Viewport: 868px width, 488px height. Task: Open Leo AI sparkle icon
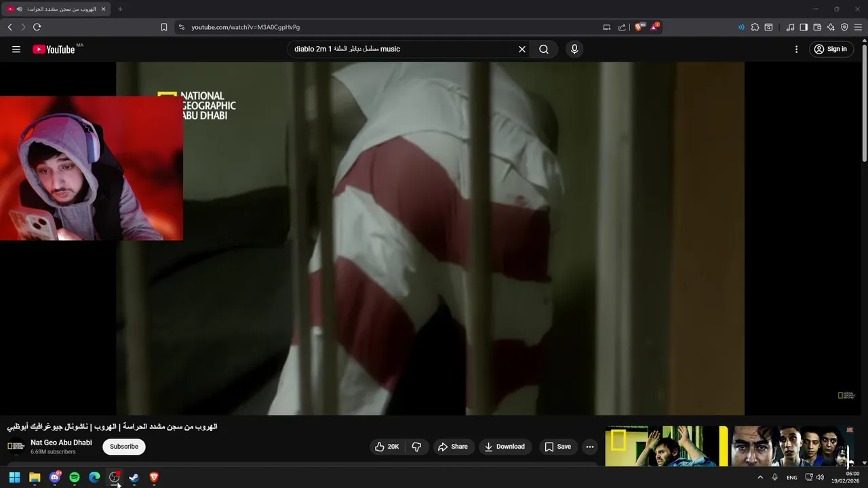click(x=831, y=27)
